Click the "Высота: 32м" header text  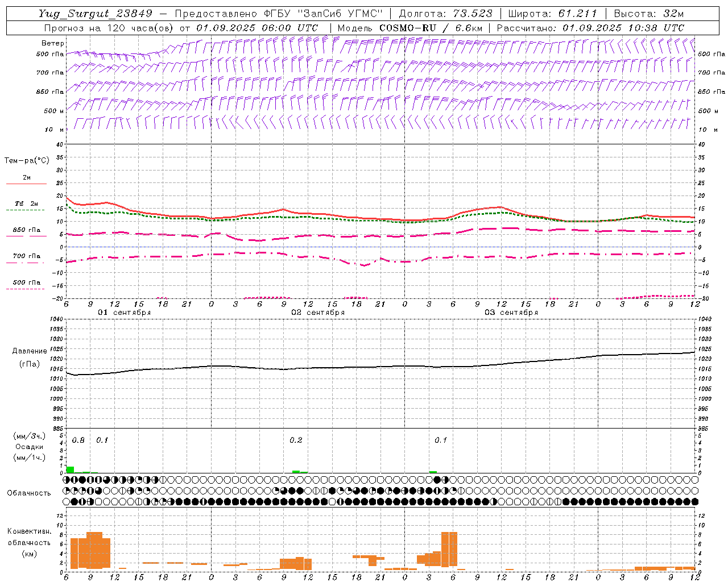point(649,14)
